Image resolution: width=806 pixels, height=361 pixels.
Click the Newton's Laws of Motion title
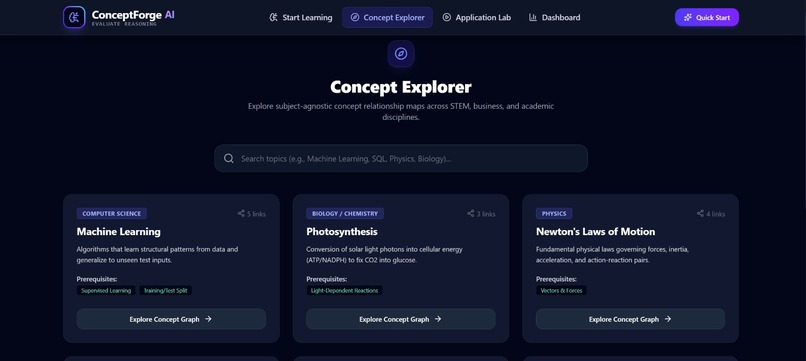[x=595, y=231]
